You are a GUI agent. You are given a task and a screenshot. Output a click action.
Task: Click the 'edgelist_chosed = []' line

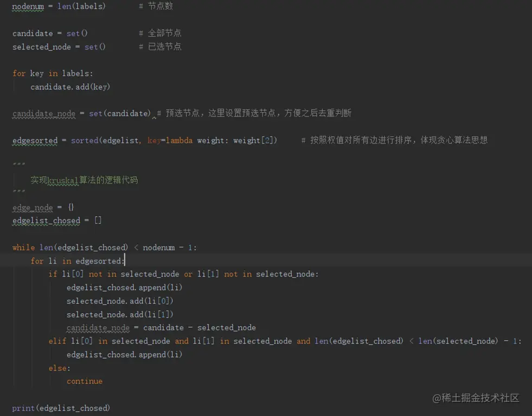[57, 220]
